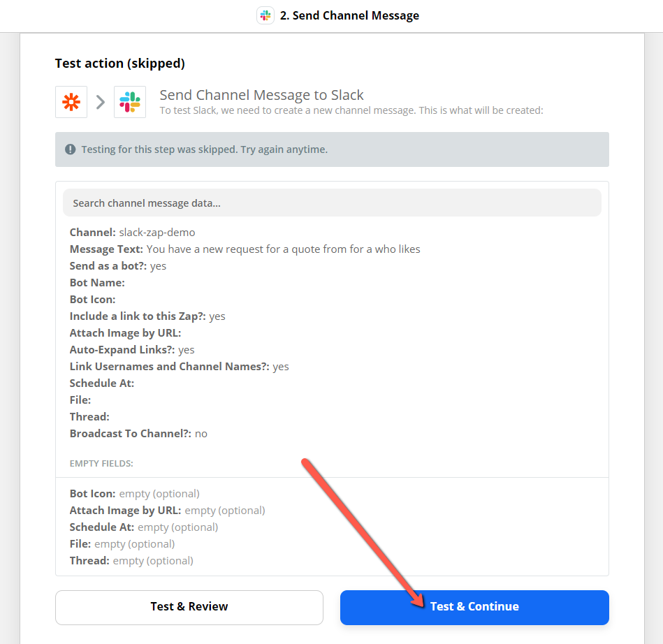Select 'Schedule At: empty (optional)' row
This screenshot has height=644, width=663.
[x=144, y=527]
